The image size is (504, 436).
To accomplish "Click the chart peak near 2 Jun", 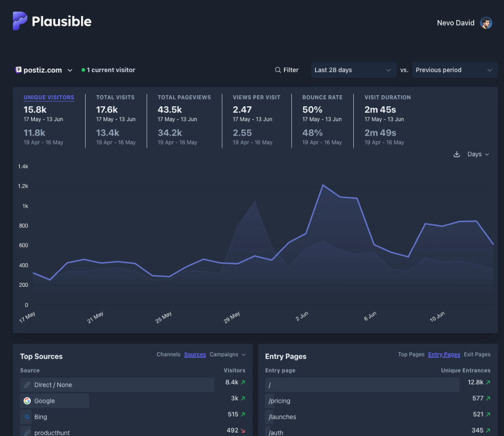I will pyautogui.click(x=323, y=185).
